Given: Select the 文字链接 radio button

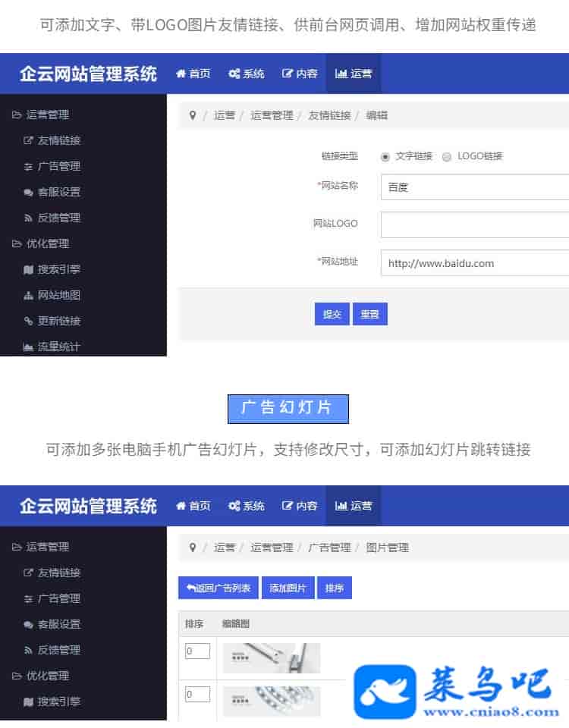Looking at the screenshot, I should [x=385, y=157].
